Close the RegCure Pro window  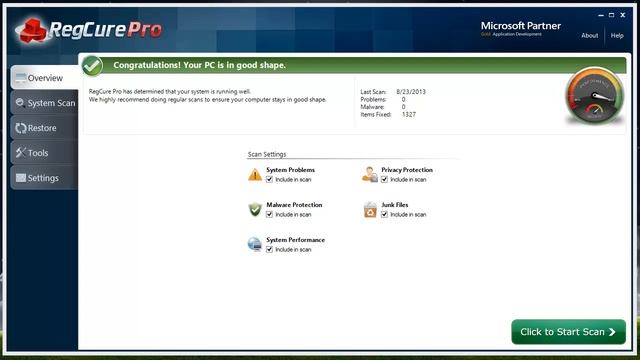(623, 15)
